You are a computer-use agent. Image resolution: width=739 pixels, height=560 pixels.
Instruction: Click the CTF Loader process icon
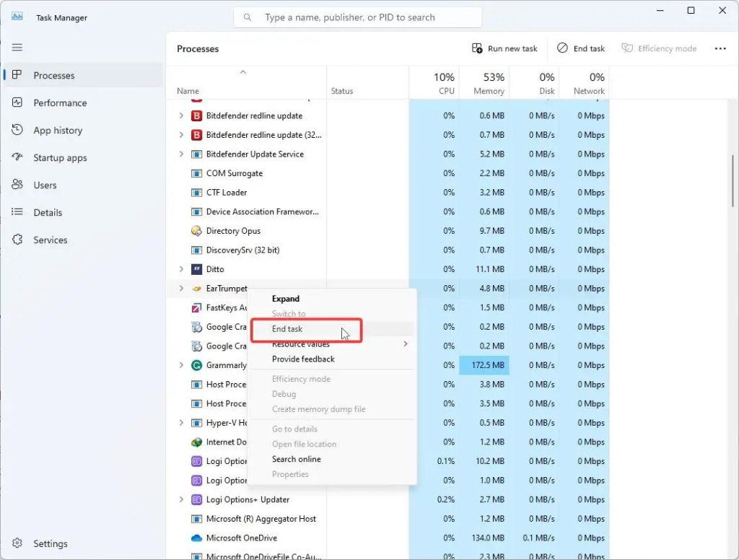coord(196,193)
